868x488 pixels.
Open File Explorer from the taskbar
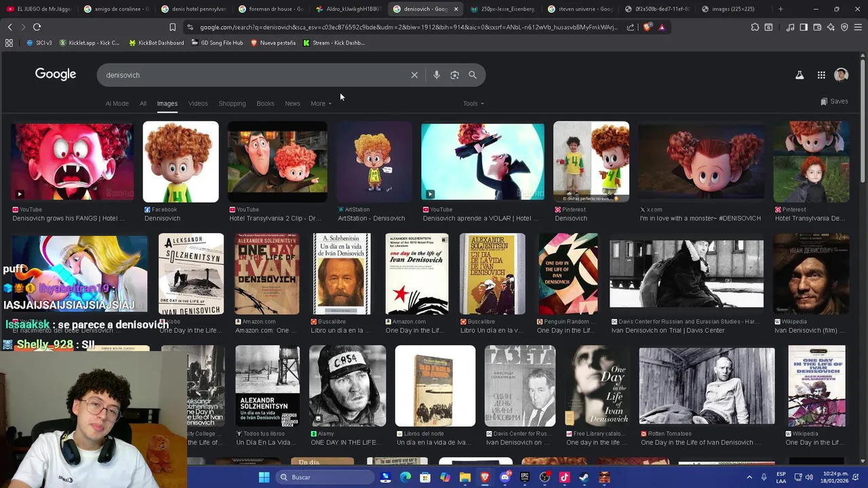[x=465, y=477]
